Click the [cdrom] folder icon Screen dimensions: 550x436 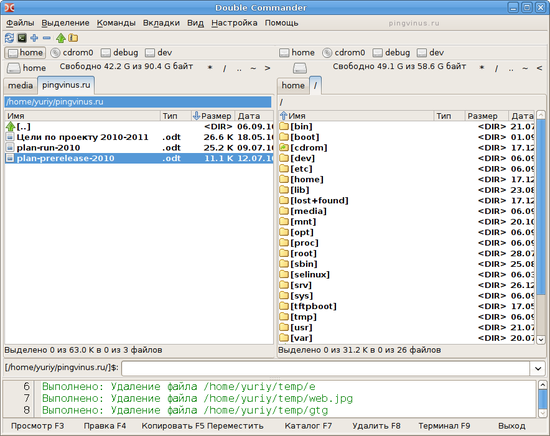click(x=284, y=147)
